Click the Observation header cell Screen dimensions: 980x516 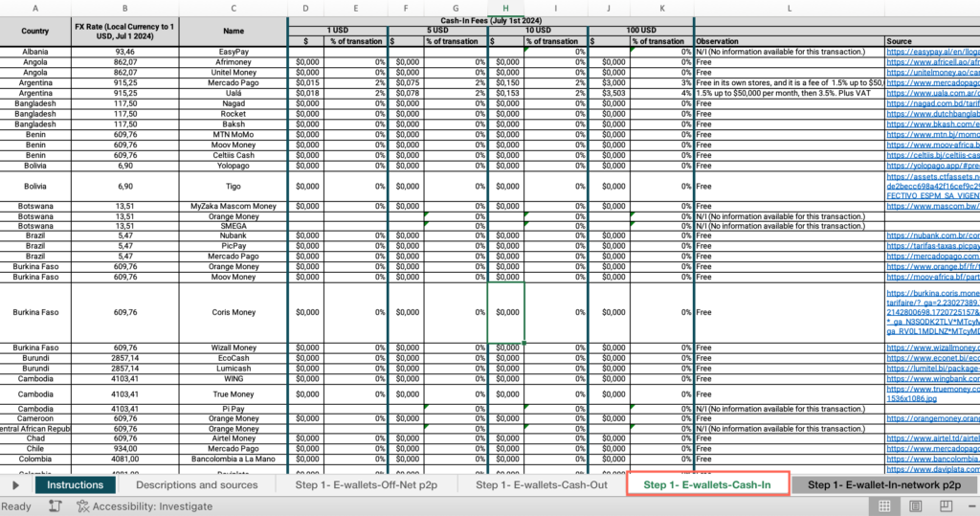pos(790,41)
